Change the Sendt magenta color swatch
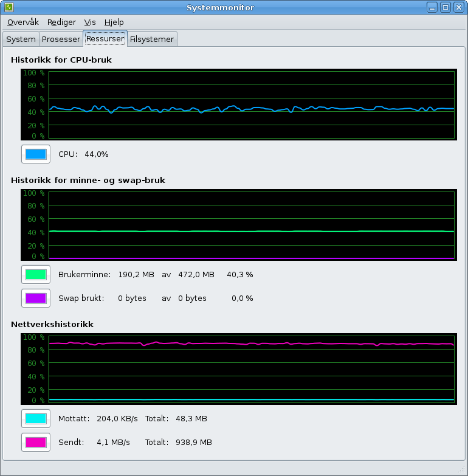This screenshot has width=468, height=476. coord(36,443)
